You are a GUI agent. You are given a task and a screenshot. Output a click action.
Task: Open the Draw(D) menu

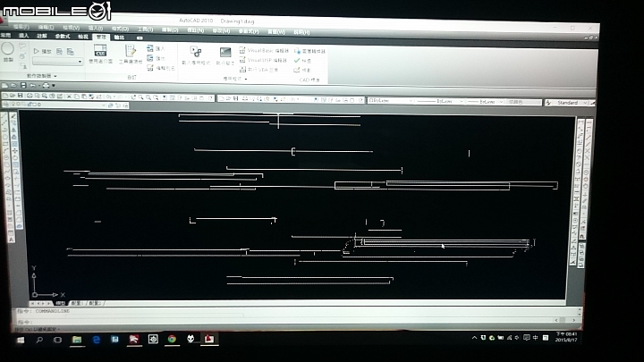[170, 30]
